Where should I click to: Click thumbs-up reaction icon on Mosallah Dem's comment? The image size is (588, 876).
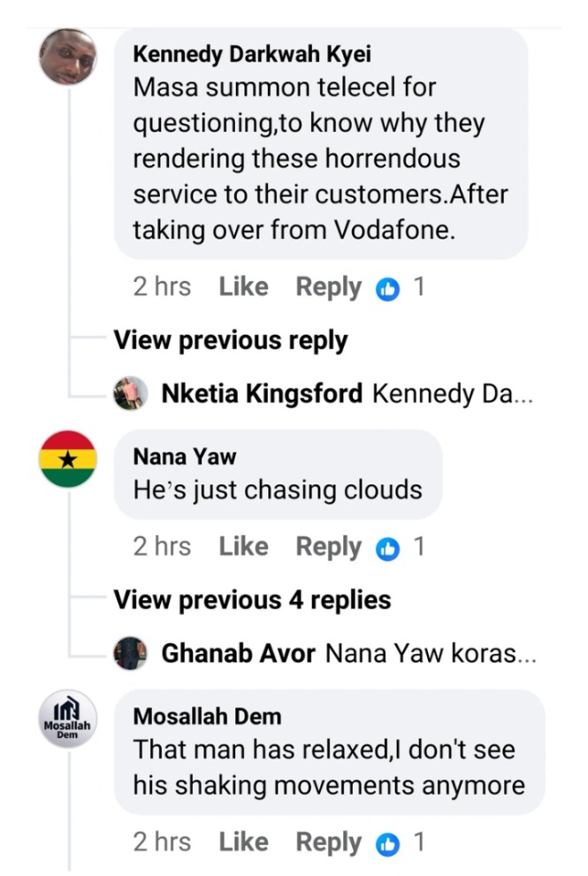click(x=387, y=843)
